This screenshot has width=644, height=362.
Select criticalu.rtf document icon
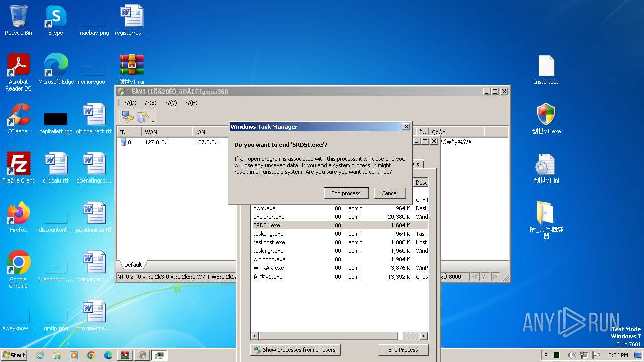(56, 168)
